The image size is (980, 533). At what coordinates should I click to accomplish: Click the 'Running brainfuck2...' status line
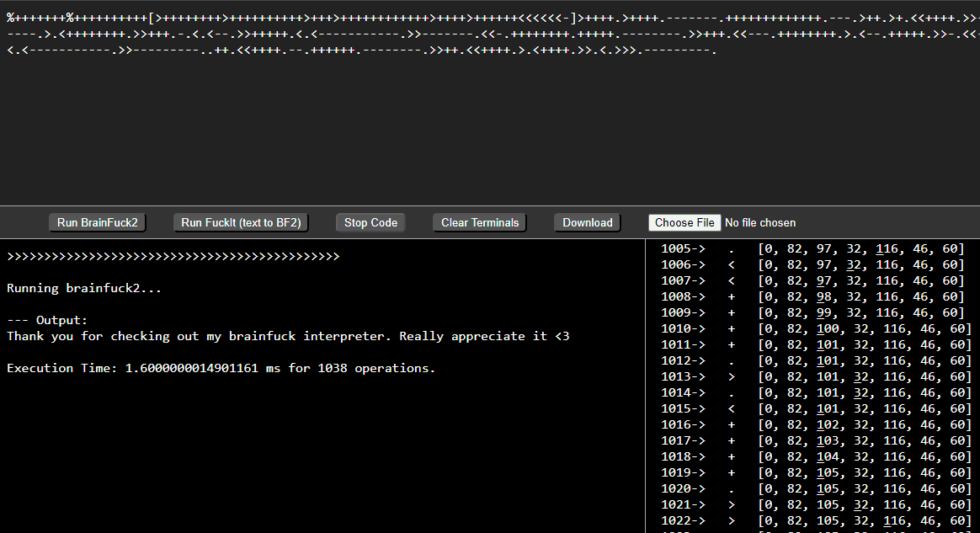tap(83, 288)
